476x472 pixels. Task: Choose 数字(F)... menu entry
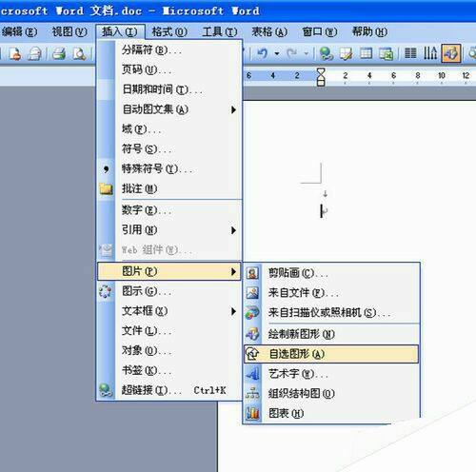coord(169,210)
